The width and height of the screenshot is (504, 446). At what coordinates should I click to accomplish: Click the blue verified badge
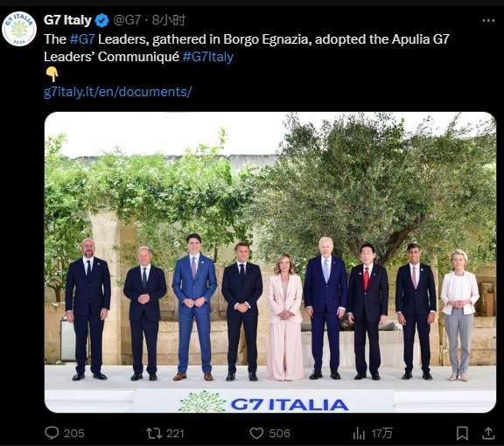tap(102, 21)
